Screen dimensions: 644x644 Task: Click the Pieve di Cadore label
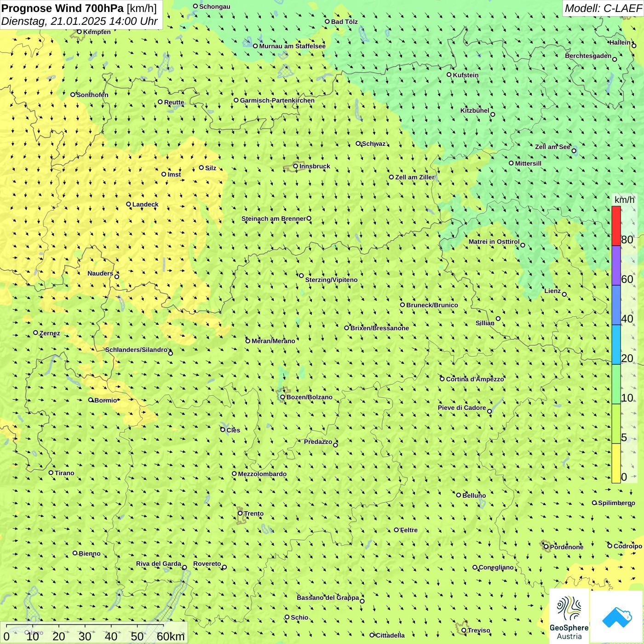pyautogui.click(x=462, y=408)
